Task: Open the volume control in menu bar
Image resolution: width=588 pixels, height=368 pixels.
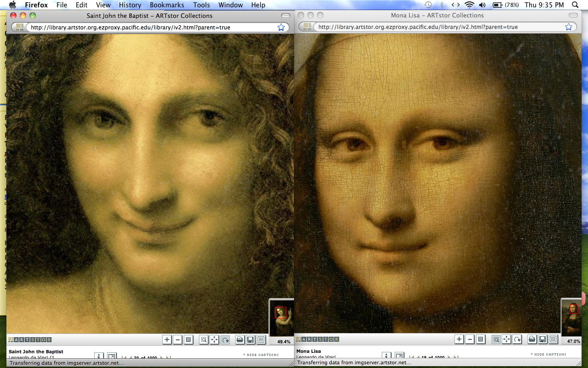Action: point(482,5)
